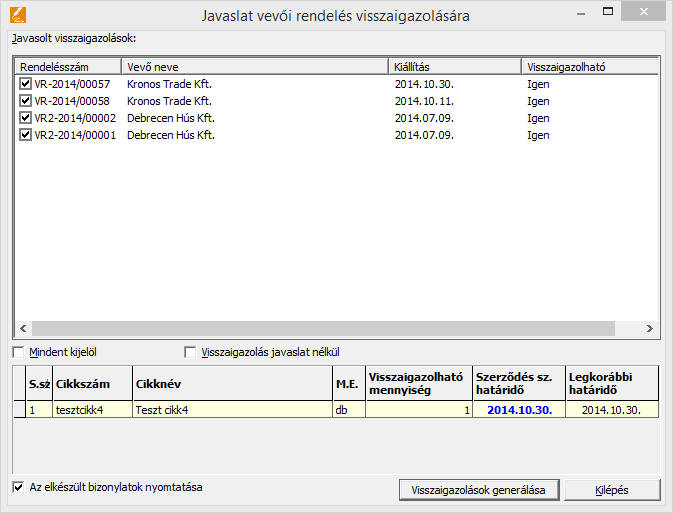The image size is (673, 513).
Task: Click the Cikknév column header
Action: coord(233,384)
